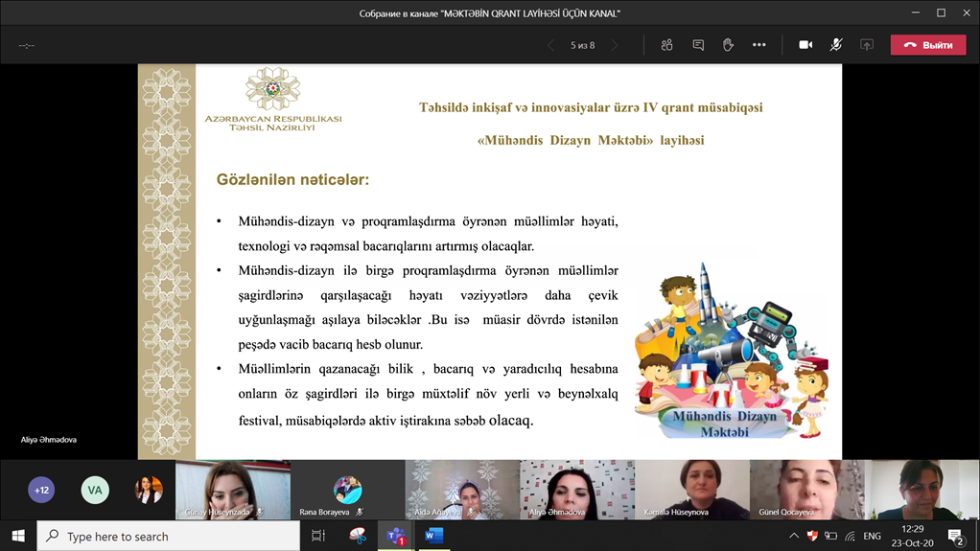Toggle the microphone mute
The height and width of the screenshot is (551, 980).
coord(836,45)
